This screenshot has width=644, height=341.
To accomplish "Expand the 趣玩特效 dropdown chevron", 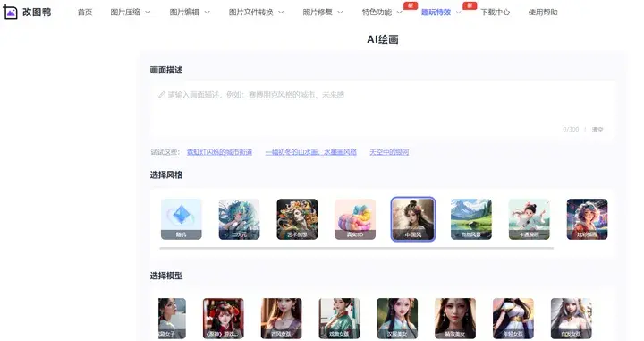I will 458,13.
